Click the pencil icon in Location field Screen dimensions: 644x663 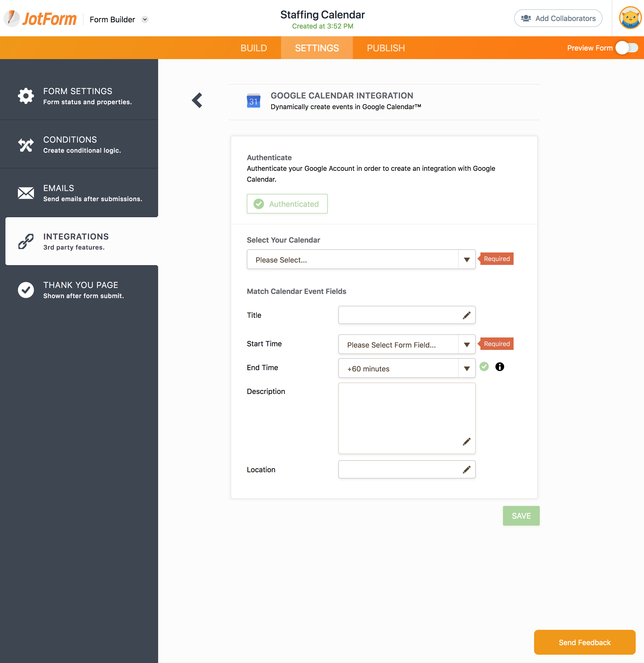[x=467, y=469]
